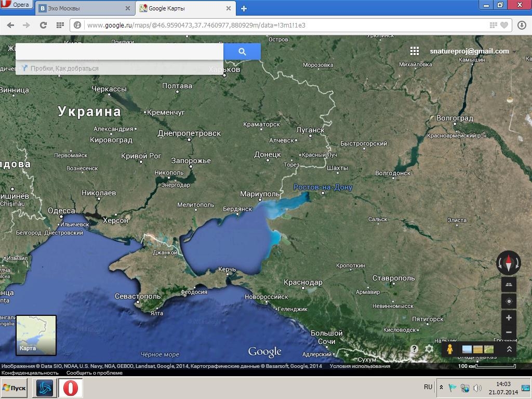Image resolution: width=532 pixels, height=399 pixels.
Task: Select the Street View pegman
Action: click(450, 349)
